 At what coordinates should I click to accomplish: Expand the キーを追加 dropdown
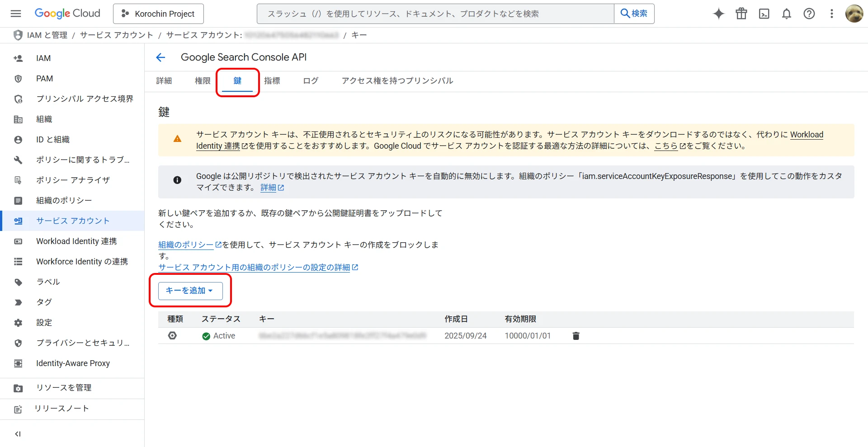tap(190, 291)
